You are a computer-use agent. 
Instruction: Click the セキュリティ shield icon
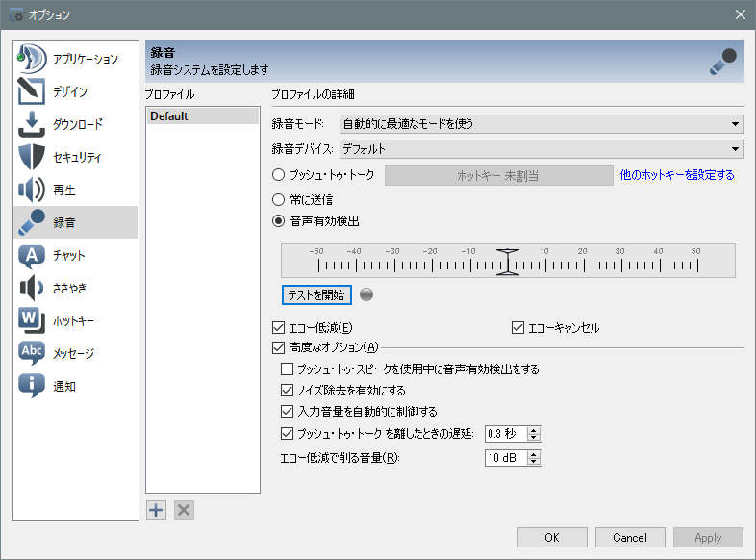(32, 157)
